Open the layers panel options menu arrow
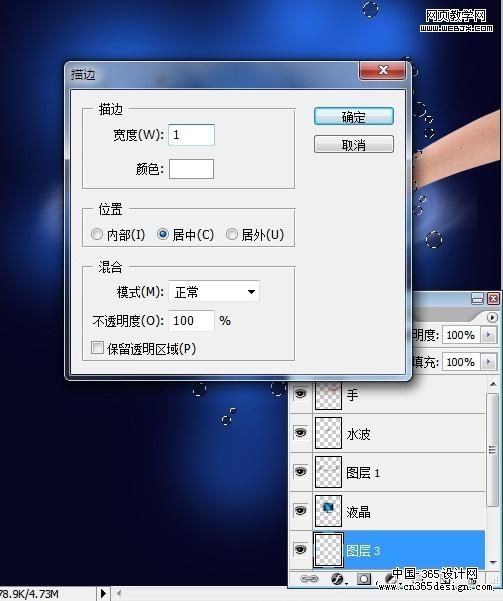This screenshot has height=601, width=503. [492, 317]
